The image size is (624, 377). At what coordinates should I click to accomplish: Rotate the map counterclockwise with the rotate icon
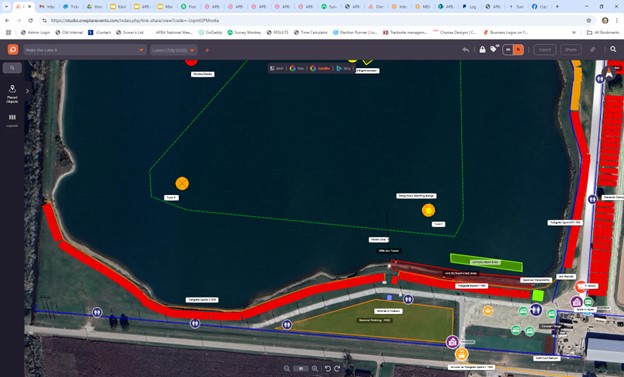[x=328, y=369]
